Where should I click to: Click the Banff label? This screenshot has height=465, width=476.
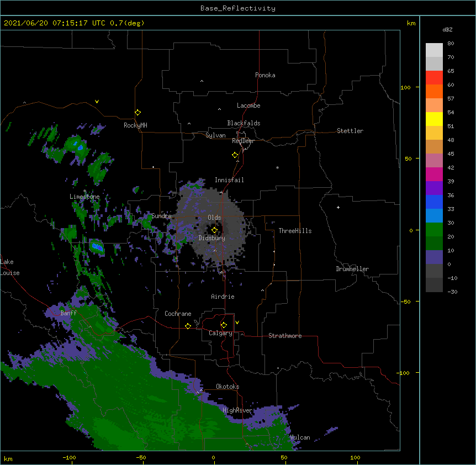click(68, 313)
